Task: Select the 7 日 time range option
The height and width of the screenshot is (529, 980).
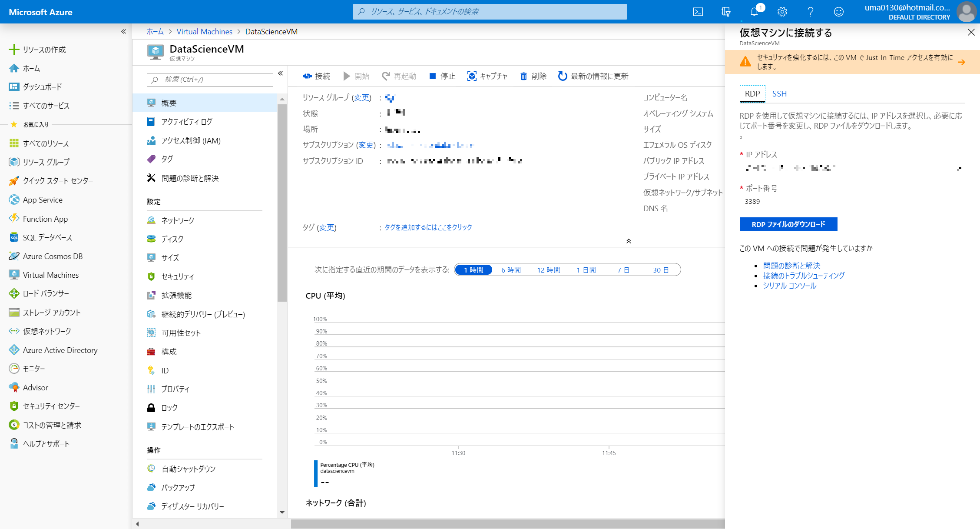Action: [x=623, y=270]
